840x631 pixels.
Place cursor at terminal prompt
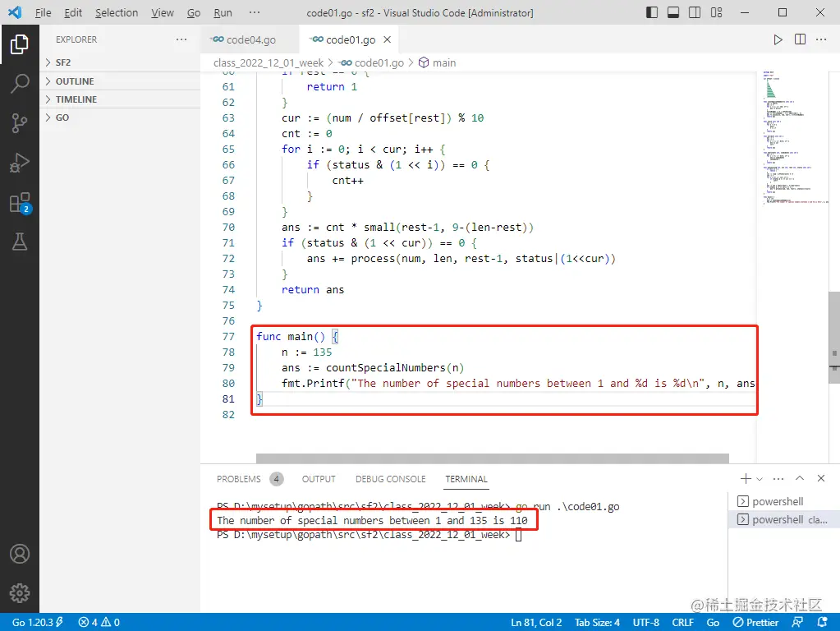518,535
